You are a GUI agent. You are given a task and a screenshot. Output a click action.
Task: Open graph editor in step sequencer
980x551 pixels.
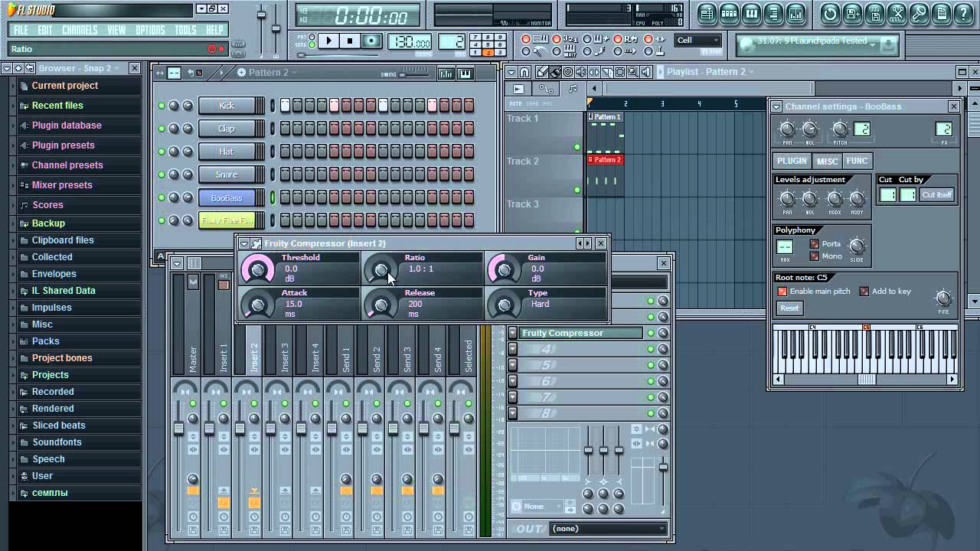[446, 73]
